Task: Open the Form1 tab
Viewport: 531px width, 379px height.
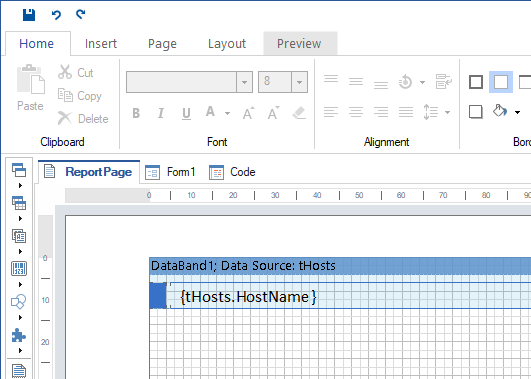Action: [170, 172]
